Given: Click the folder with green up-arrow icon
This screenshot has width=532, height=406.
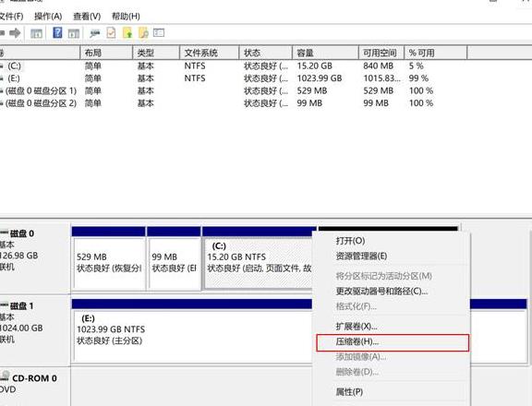Looking at the screenshot, I should click(x=127, y=32).
